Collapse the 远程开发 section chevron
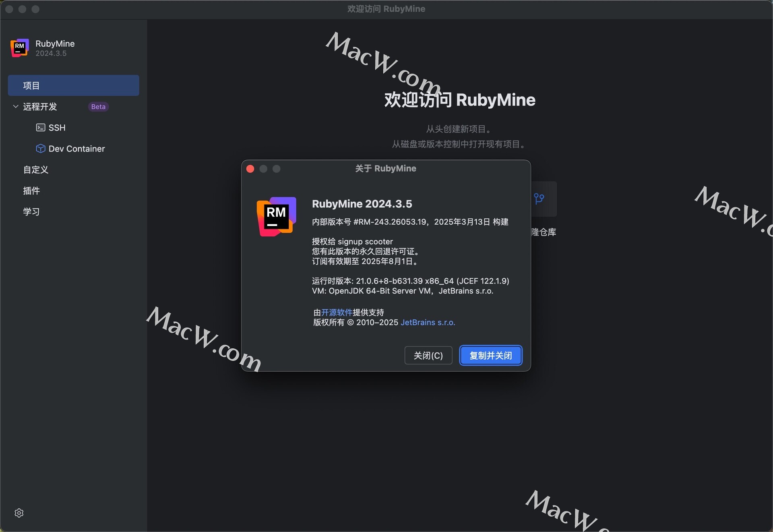Screen dimensions: 773x532 (x=16, y=106)
